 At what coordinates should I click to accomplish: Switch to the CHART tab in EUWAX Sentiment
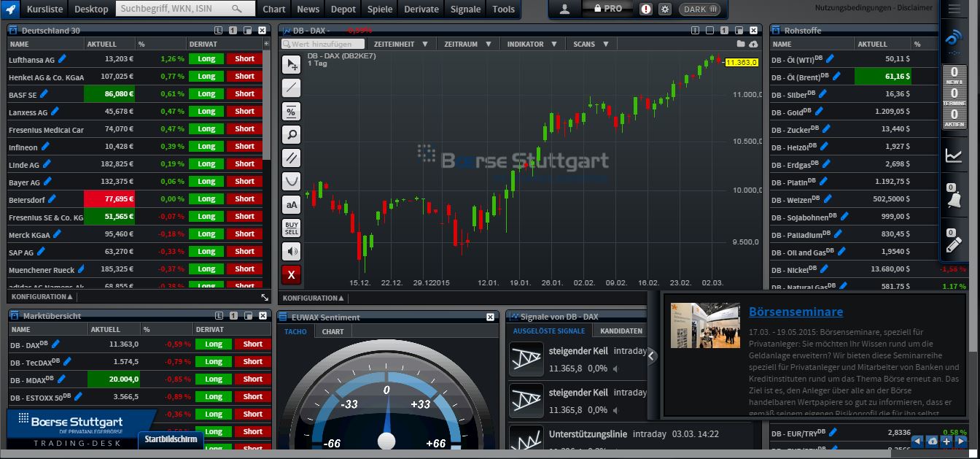click(332, 331)
